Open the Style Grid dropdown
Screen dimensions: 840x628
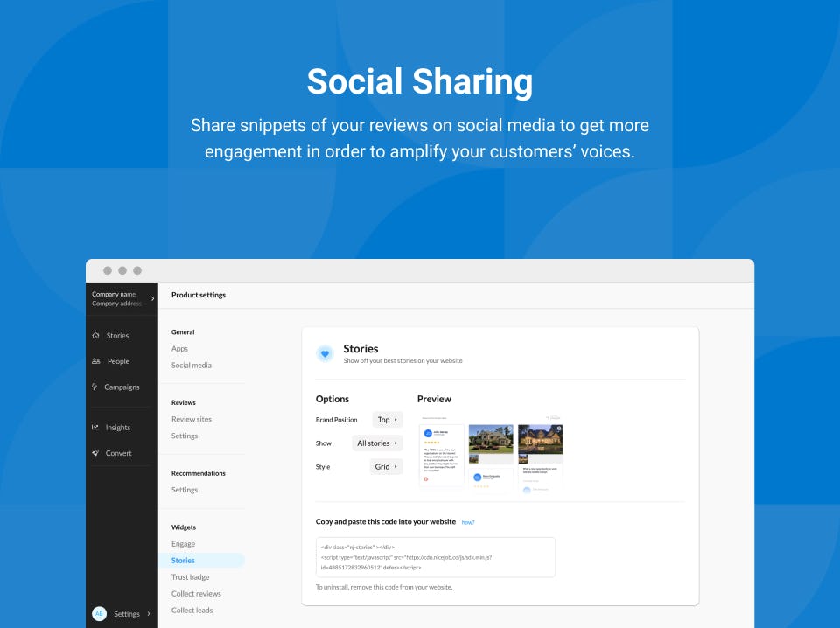click(x=386, y=467)
